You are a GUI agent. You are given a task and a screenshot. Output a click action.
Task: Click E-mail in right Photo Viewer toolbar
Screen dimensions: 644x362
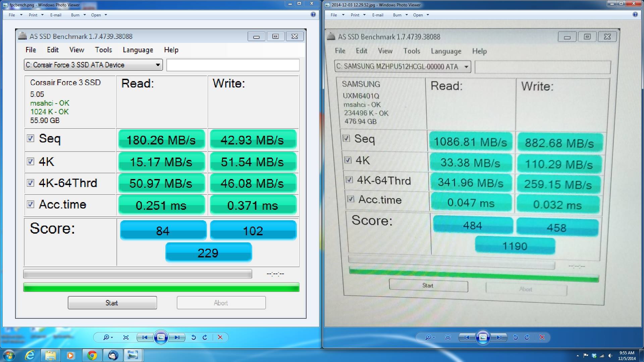378,15
